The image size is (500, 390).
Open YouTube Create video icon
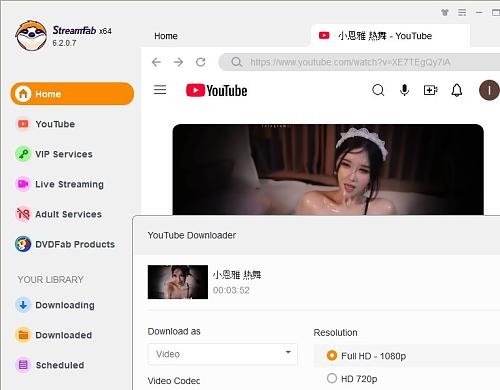(x=430, y=90)
